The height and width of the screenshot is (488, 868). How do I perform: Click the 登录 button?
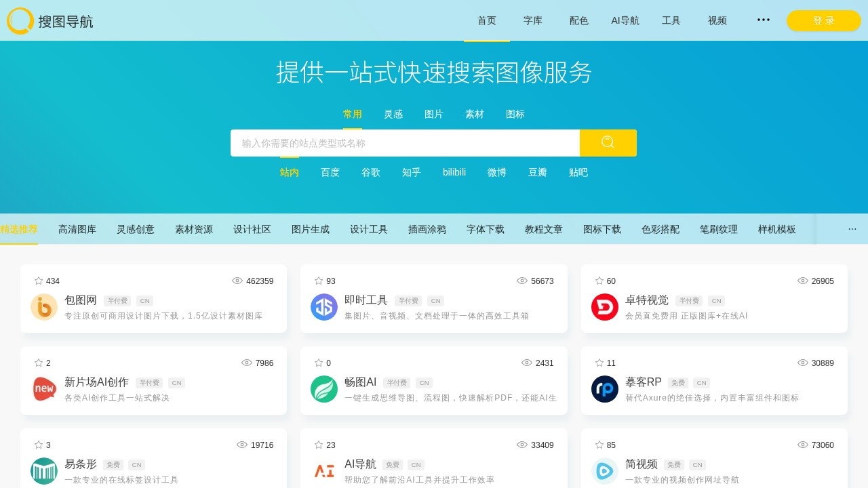click(x=823, y=20)
